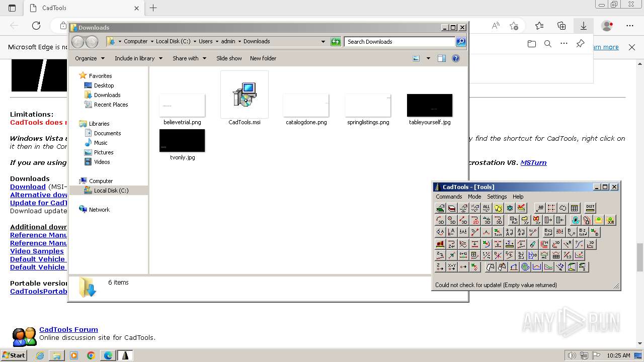Toggle the preview pane icon in Explorer

point(441,58)
